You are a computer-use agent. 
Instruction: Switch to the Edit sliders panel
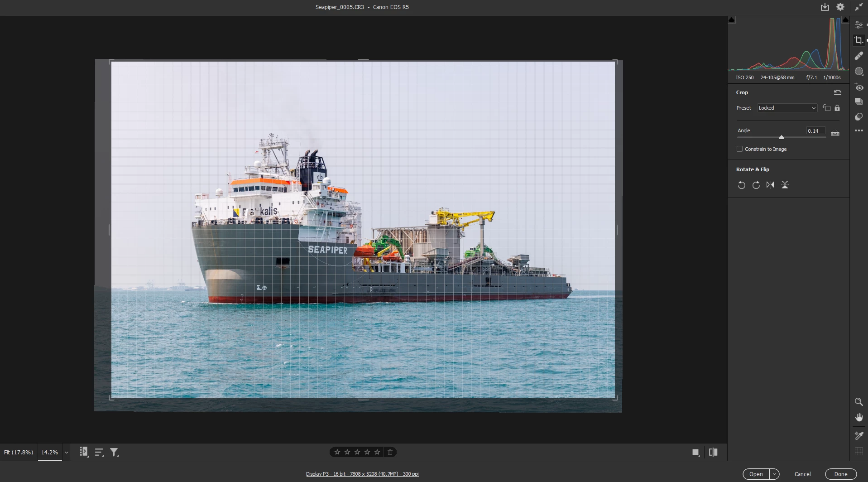coord(859,24)
